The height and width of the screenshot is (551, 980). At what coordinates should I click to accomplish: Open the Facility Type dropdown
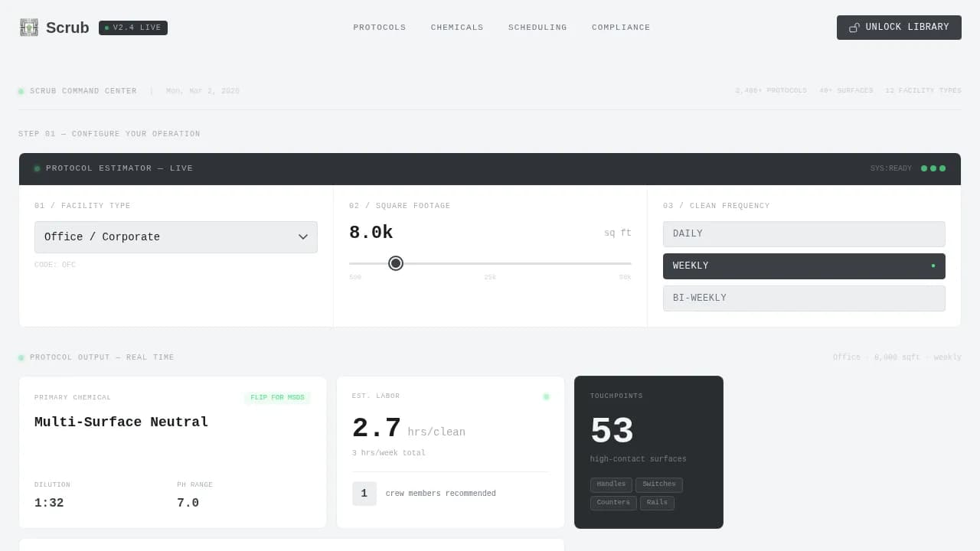click(176, 237)
